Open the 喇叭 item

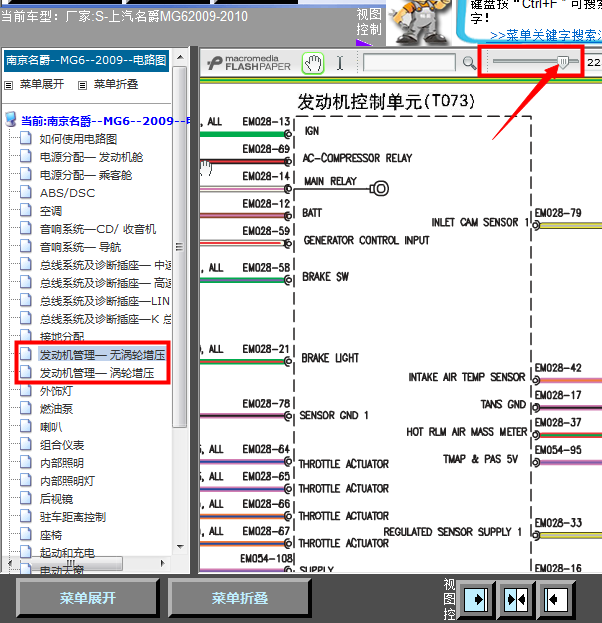[x=51, y=427]
